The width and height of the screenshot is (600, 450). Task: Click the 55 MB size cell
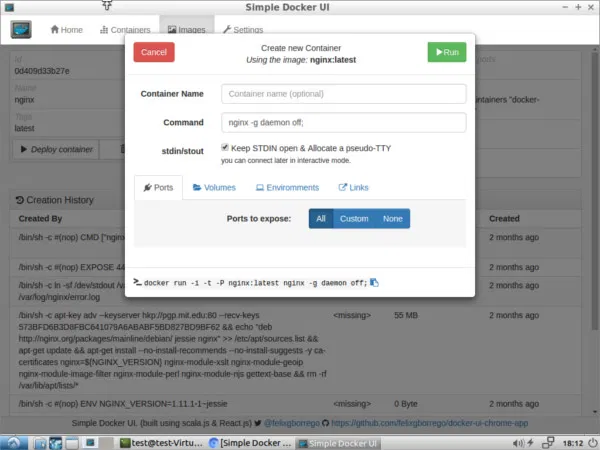[x=406, y=315]
